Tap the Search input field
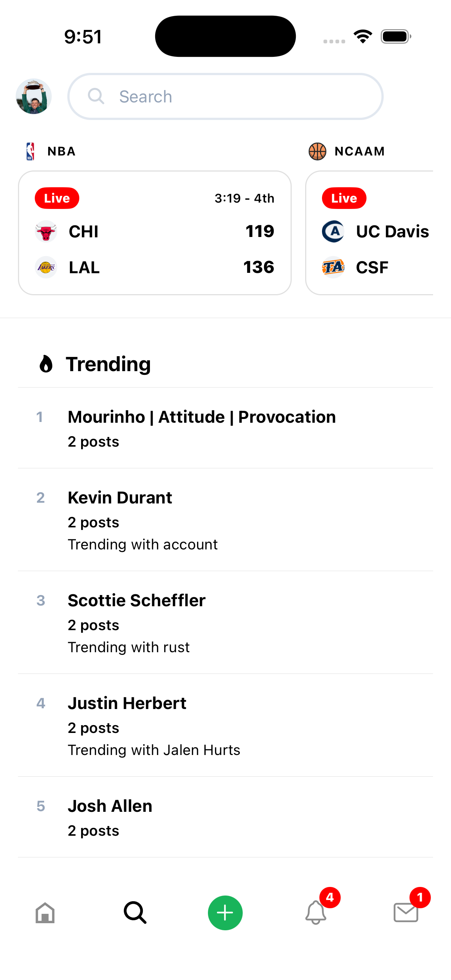The width and height of the screenshot is (451, 980). (225, 96)
